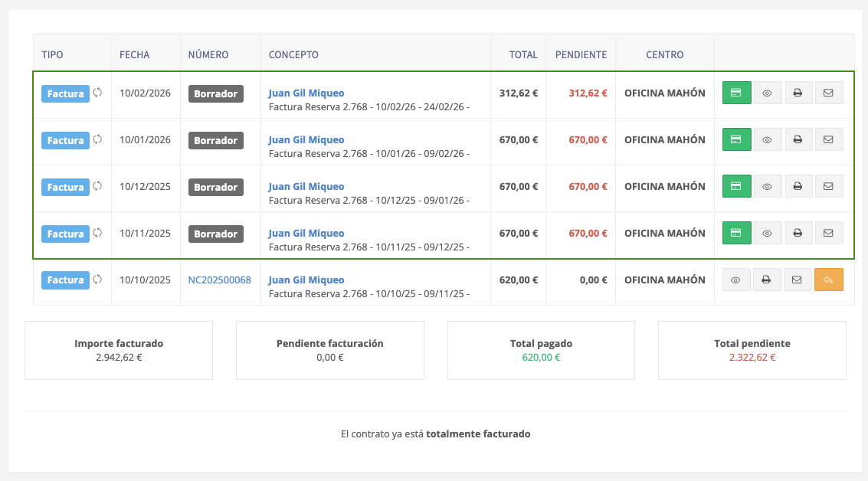View the 10/02/2026 invoice with the eye icon

767,93
